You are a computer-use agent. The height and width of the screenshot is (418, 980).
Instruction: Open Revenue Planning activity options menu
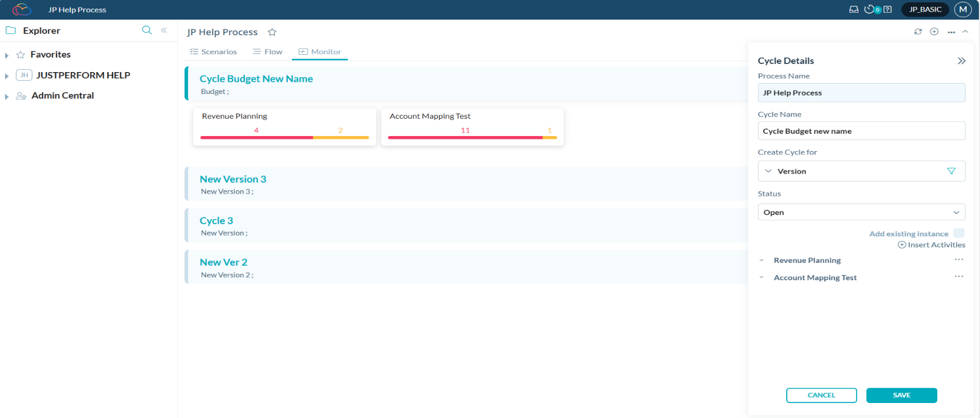click(959, 259)
